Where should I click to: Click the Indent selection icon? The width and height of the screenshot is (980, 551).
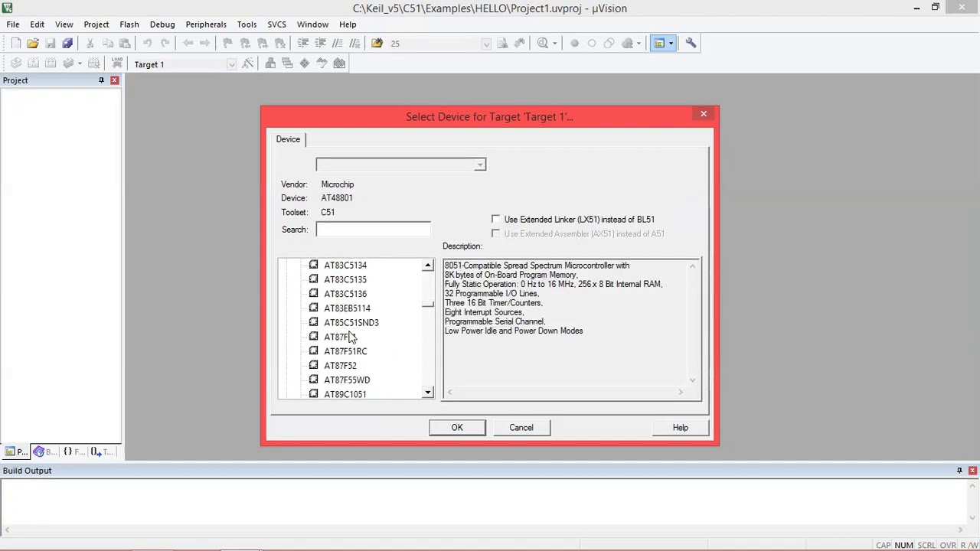[302, 44]
